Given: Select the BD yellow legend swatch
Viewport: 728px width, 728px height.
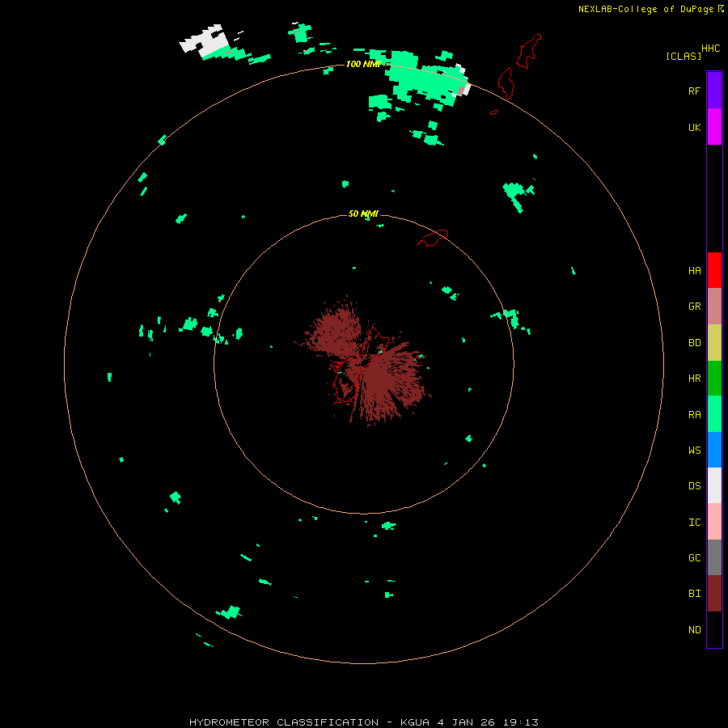Looking at the screenshot, I should click(714, 343).
